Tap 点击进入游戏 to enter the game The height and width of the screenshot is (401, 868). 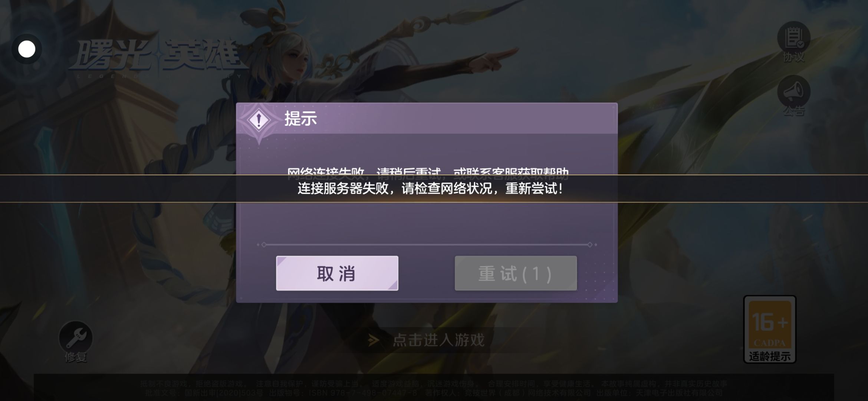click(438, 340)
